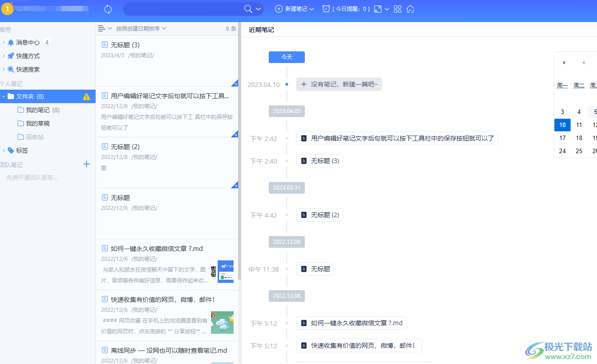
Task: Click upload corner icon on 无标题 (3) card
Action: (x=235, y=83)
